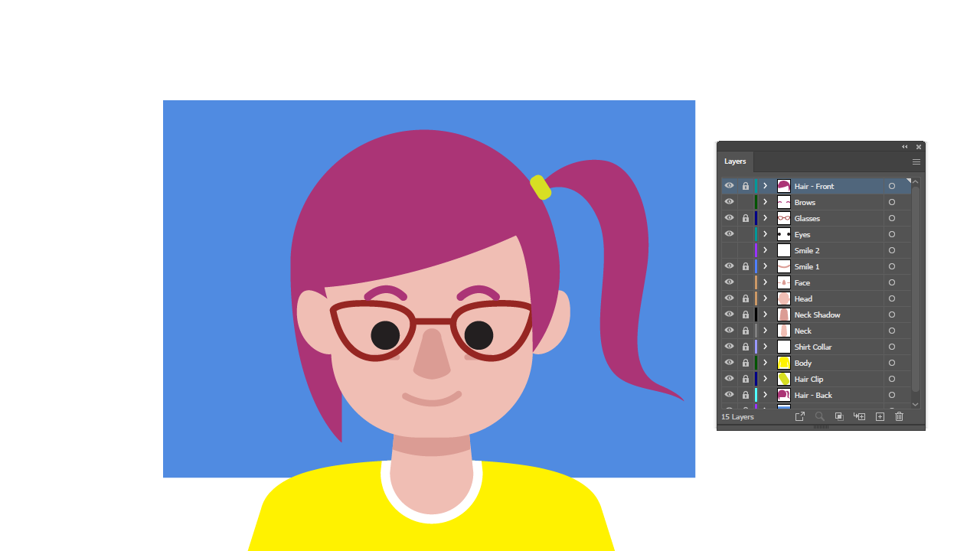
Task: Click the Head layer thumbnail
Action: (783, 298)
